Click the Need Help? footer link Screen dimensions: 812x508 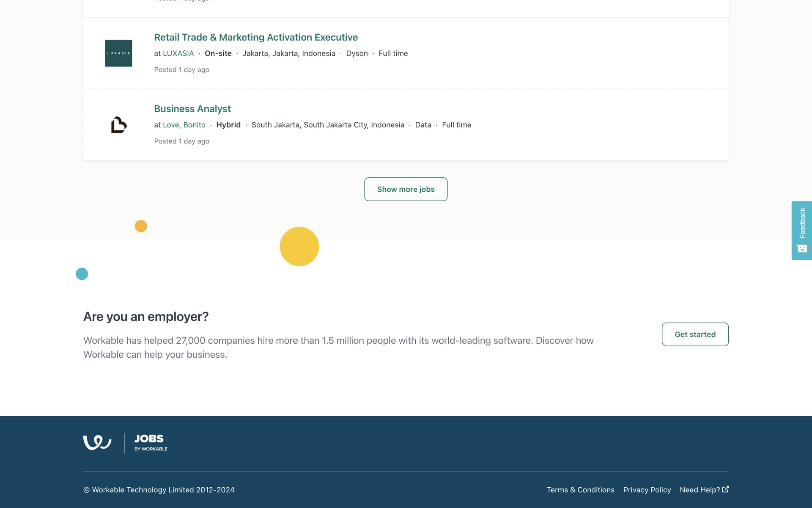click(x=700, y=490)
